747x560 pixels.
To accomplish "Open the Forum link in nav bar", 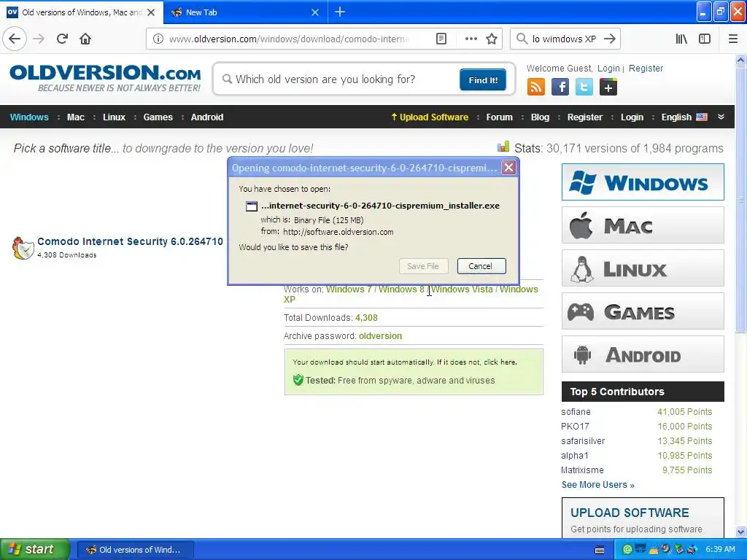I will tap(499, 117).
